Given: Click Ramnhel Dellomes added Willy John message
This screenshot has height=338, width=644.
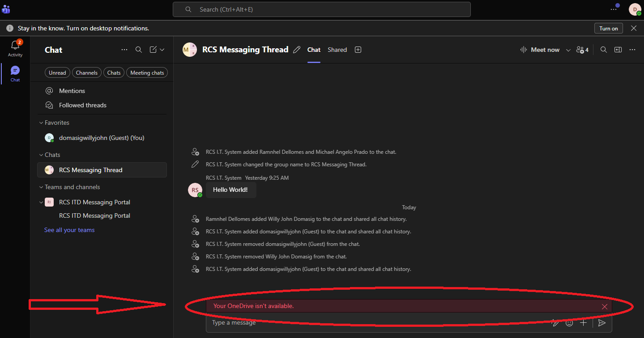Looking at the screenshot, I should 306,219.
